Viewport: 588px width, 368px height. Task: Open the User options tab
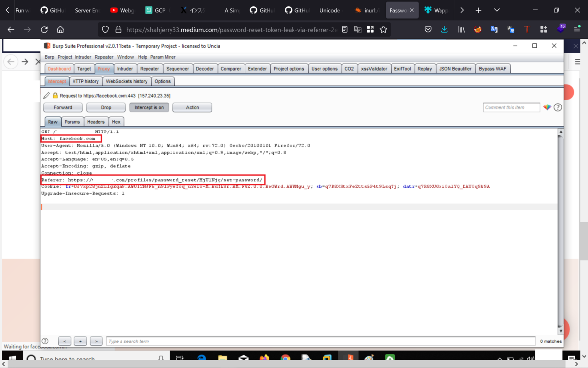324,69
